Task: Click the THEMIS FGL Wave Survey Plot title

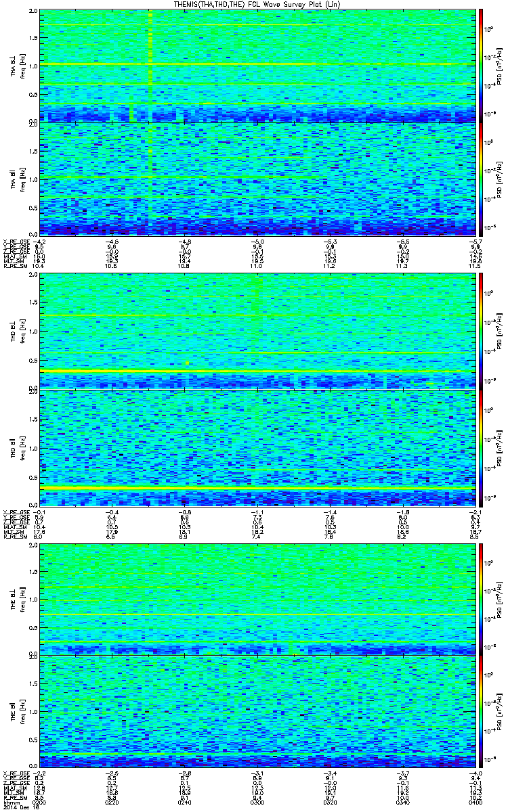Action: tap(257, 5)
